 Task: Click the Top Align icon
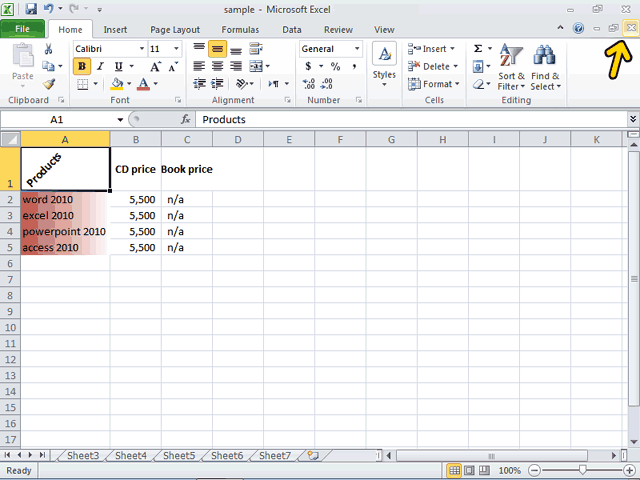(x=199, y=49)
